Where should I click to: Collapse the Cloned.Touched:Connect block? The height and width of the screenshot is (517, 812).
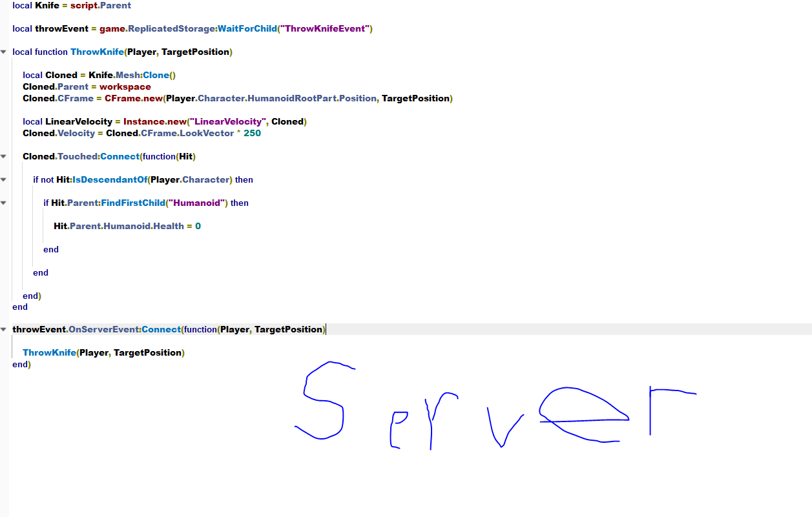point(4,156)
